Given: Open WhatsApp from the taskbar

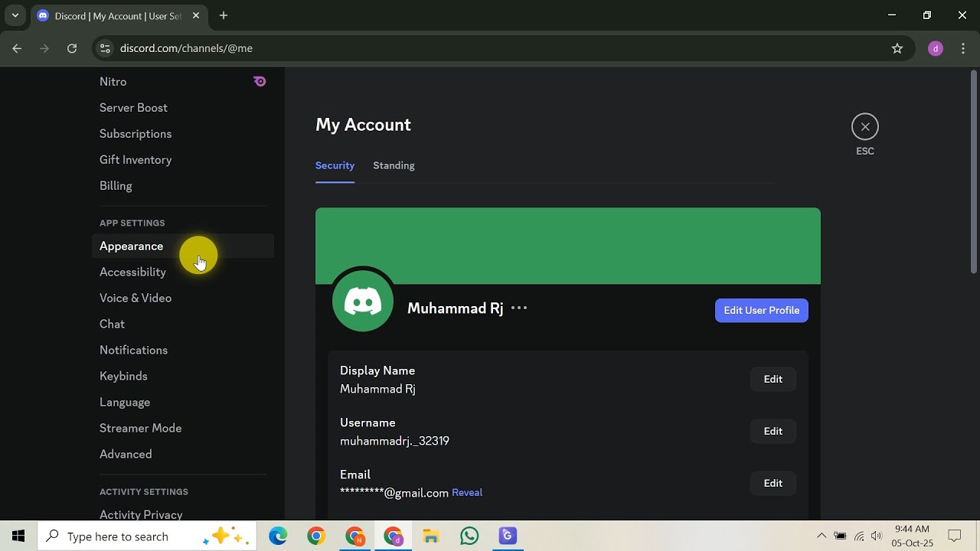Looking at the screenshot, I should click(x=469, y=536).
